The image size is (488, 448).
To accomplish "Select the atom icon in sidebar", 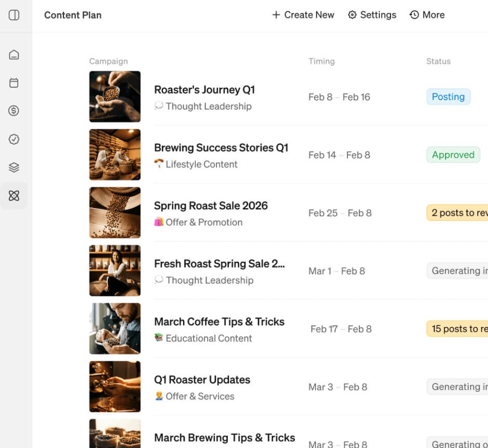I will click(14, 196).
